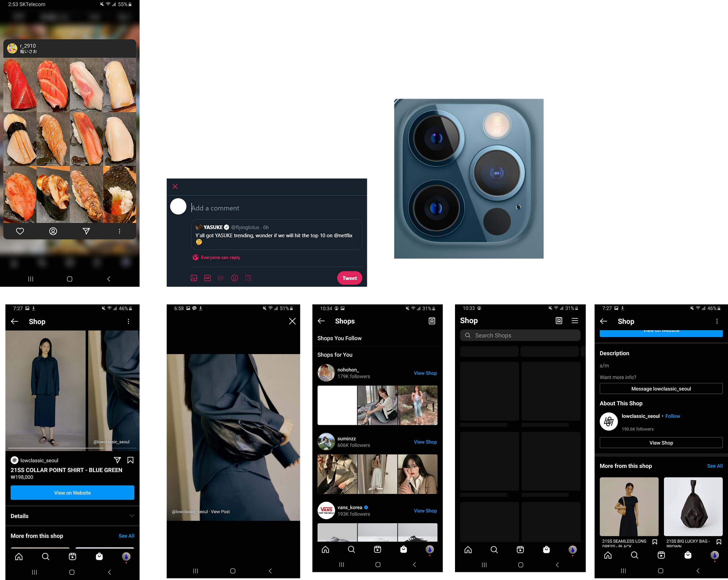Click the Tweet button
Image resolution: width=728 pixels, height=580 pixels.
tap(349, 278)
